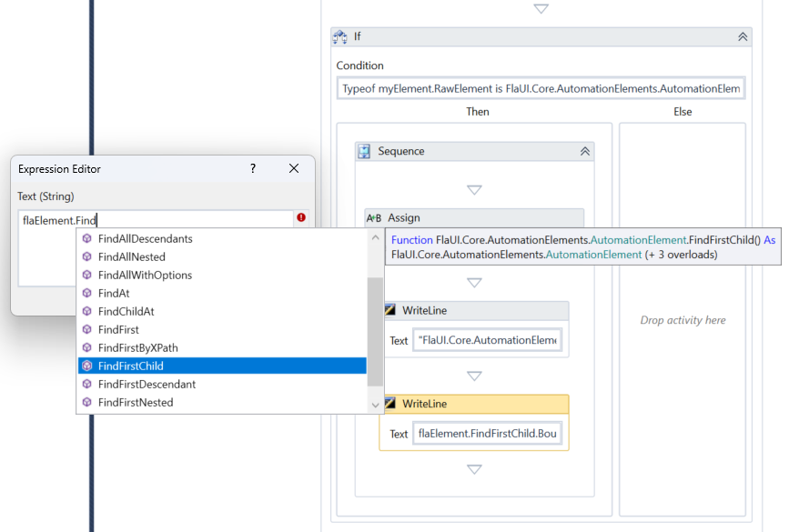
Task: Click the method icon beside FindFirstByXPath
Action: coord(87,347)
